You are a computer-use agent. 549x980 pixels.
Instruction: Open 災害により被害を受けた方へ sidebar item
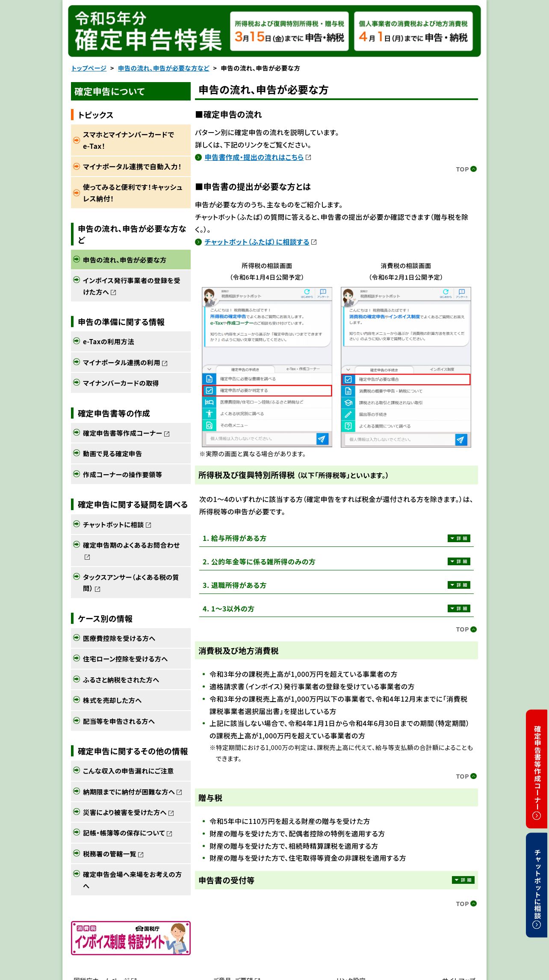tap(131, 812)
